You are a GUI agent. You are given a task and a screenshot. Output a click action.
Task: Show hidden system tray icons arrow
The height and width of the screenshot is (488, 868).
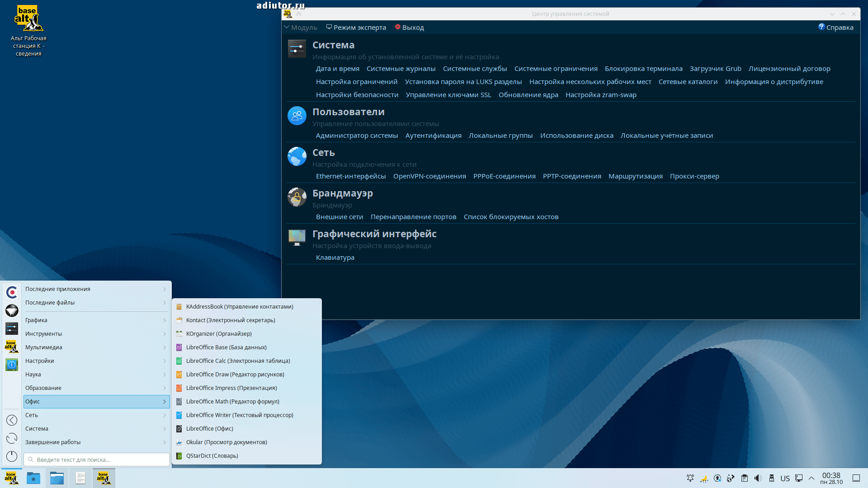click(811, 478)
